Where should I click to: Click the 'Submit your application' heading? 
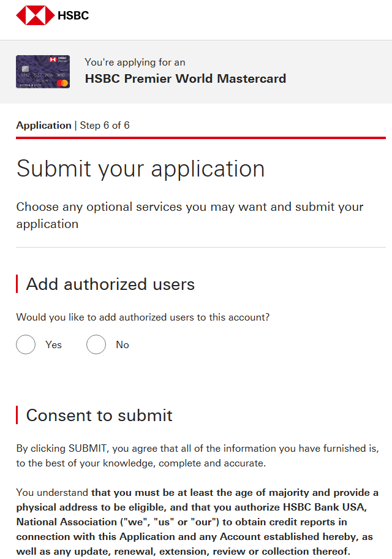[141, 169]
